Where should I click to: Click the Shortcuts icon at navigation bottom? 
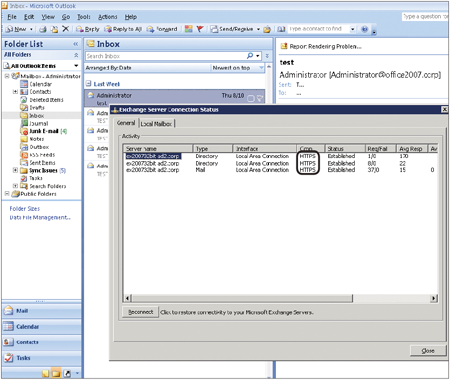tap(67, 374)
